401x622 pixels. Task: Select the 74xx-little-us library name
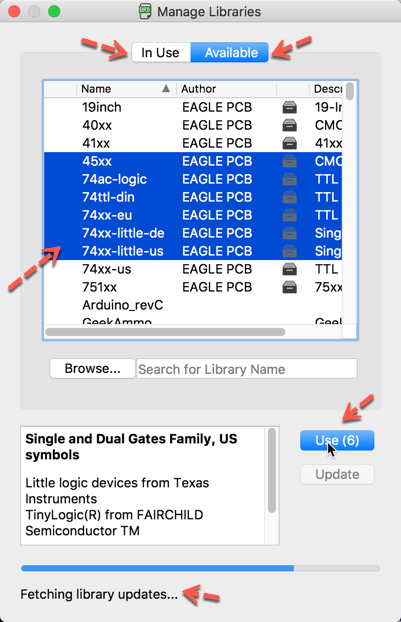[123, 251]
